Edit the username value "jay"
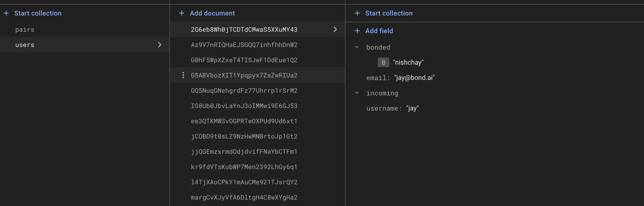The width and height of the screenshot is (644, 206). tap(412, 108)
